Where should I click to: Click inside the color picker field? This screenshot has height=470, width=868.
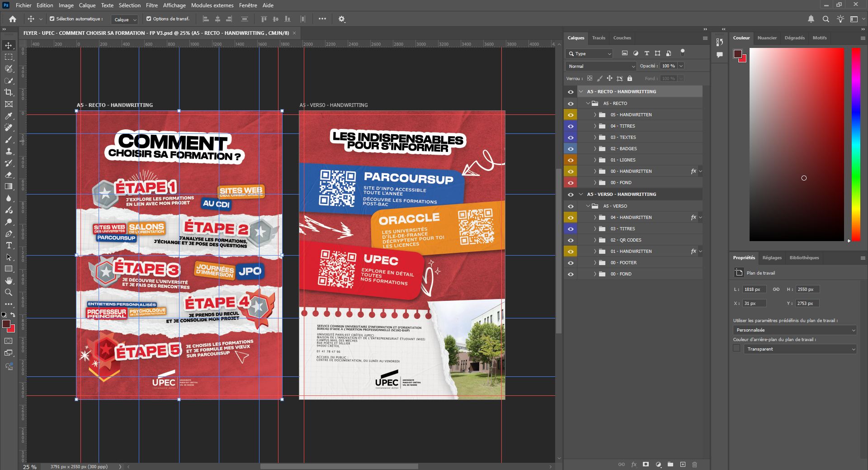tap(797, 144)
